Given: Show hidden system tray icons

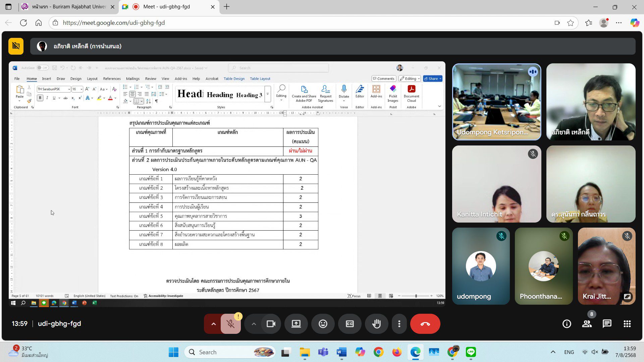Looking at the screenshot, I should 553,352.
